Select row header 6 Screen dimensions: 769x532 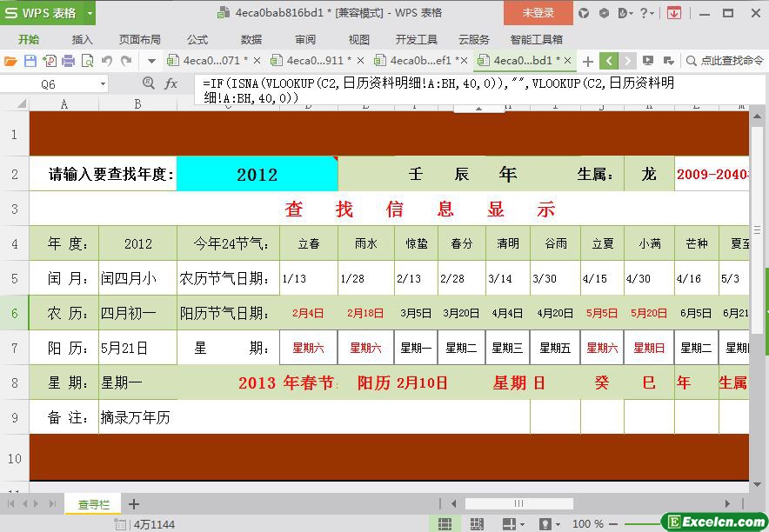(x=14, y=313)
